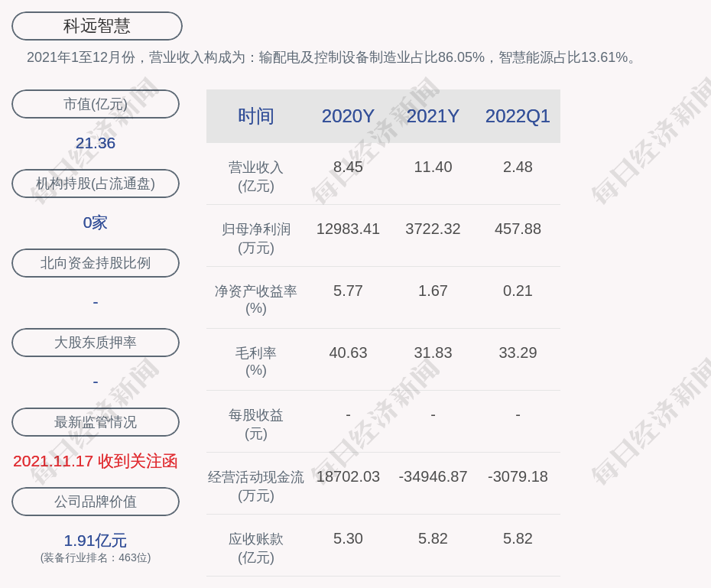Open the 北向资金持股比例 label

pos(96,263)
